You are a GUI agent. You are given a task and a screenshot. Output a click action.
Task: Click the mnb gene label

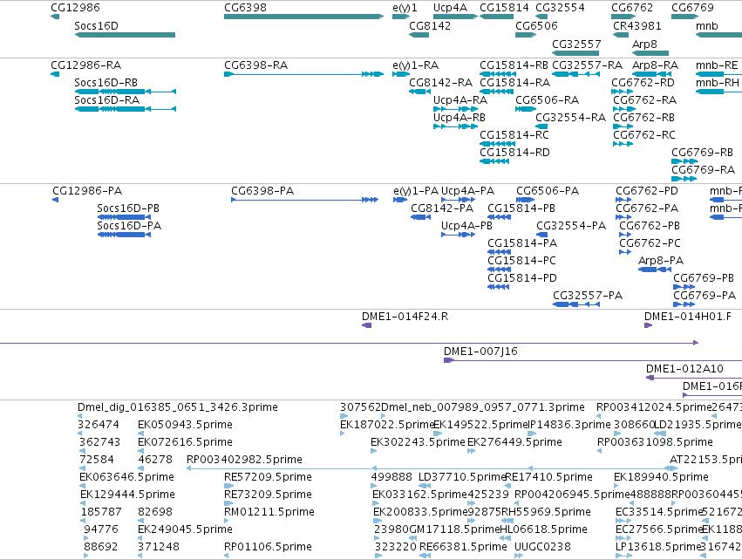(x=707, y=25)
